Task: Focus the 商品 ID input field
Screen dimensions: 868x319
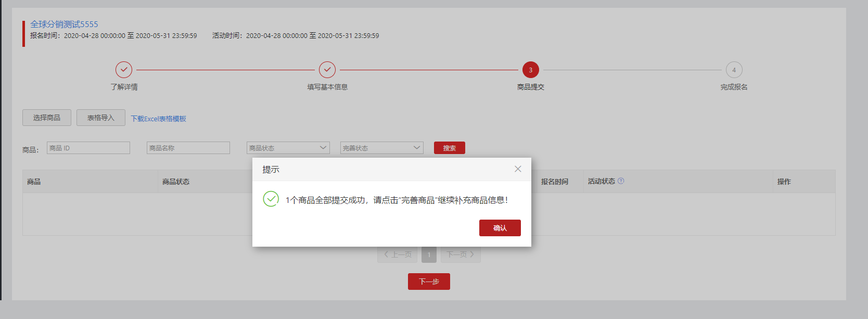Action: 88,148
